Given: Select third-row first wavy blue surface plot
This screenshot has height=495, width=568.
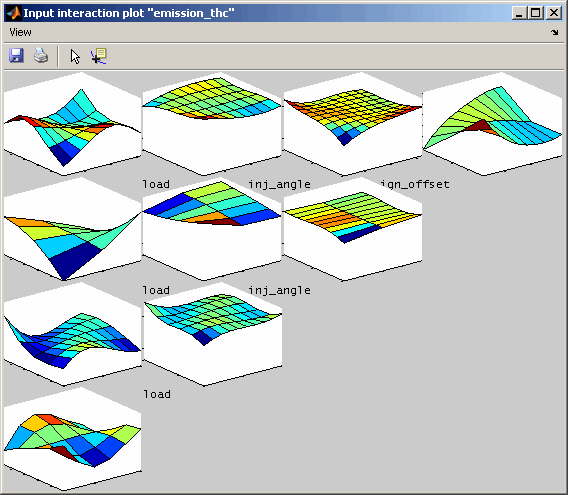Looking at the screenshot, I should click(x=72, y=334).
